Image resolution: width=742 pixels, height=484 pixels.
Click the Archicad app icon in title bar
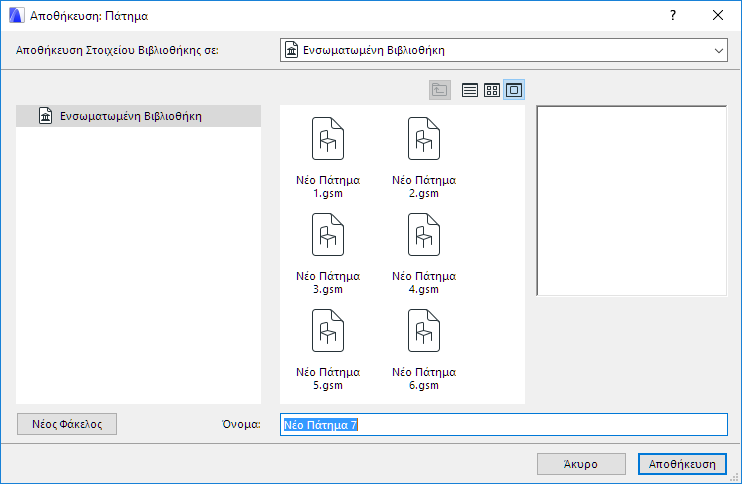[x=17, y=16]
